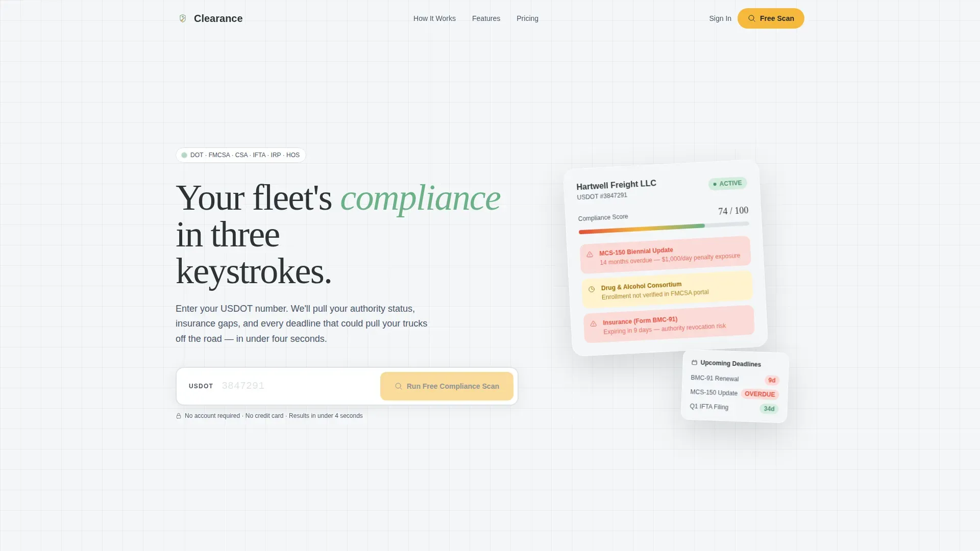
Task: Click Sign In link
Action: click(x=720, y=18)
